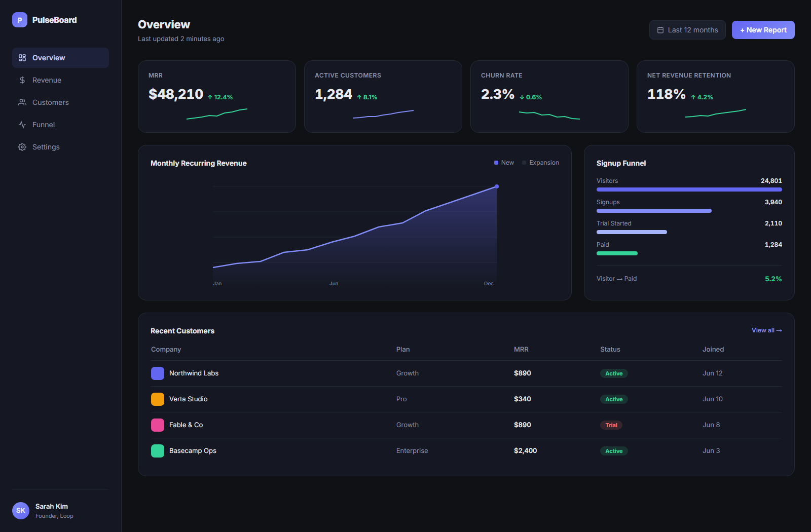
Task: Click Sarah Kim's SK avatar
Action: (x=21, y=510)
